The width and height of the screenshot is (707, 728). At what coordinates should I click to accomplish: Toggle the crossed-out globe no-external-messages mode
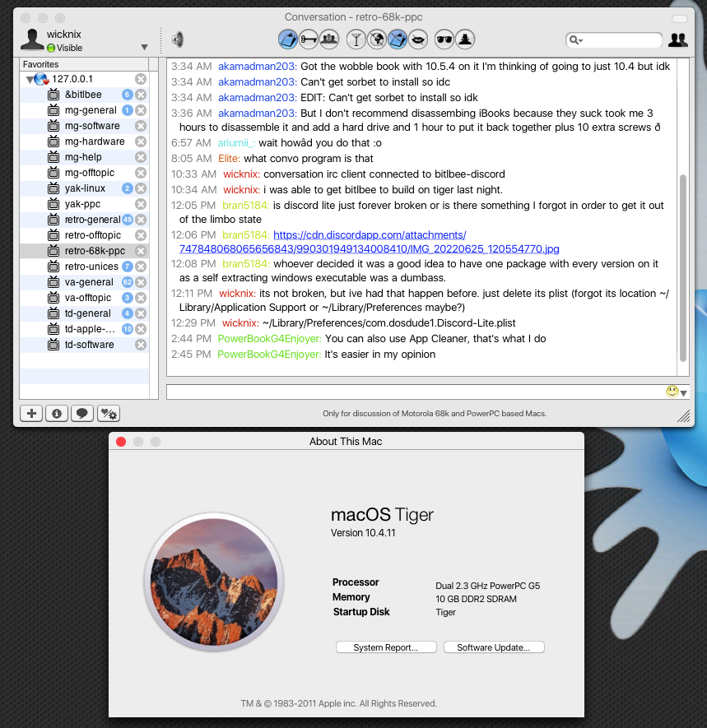click(377, 39)
